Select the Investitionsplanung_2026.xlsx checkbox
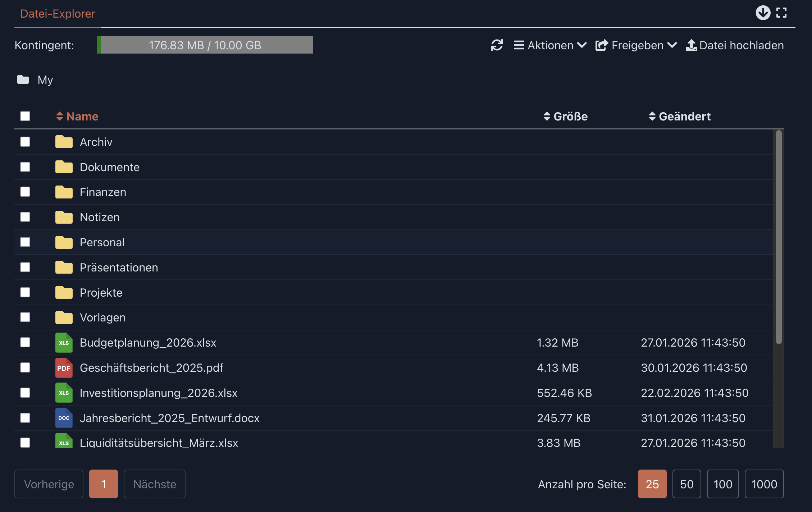812x512 pixels. pos(25,393)
